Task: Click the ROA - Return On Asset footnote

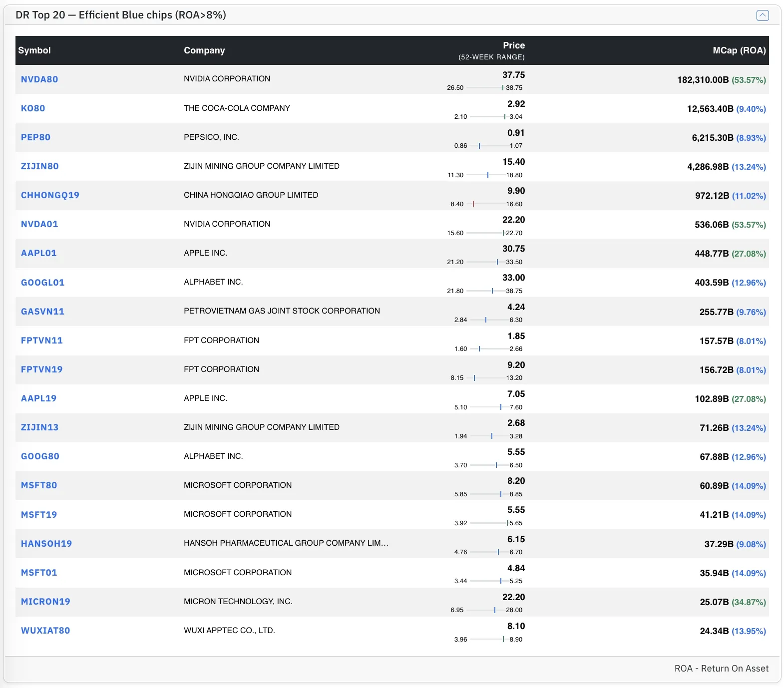Action: 722,669
